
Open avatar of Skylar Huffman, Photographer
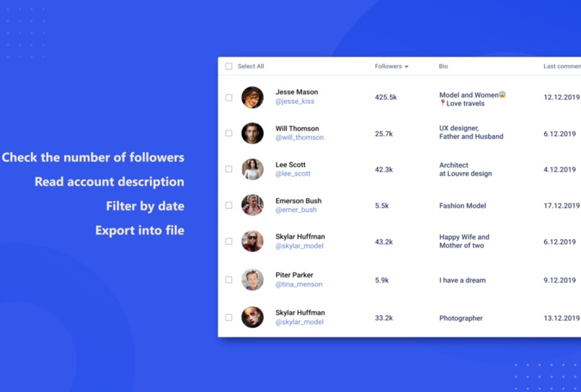[252, 317]
